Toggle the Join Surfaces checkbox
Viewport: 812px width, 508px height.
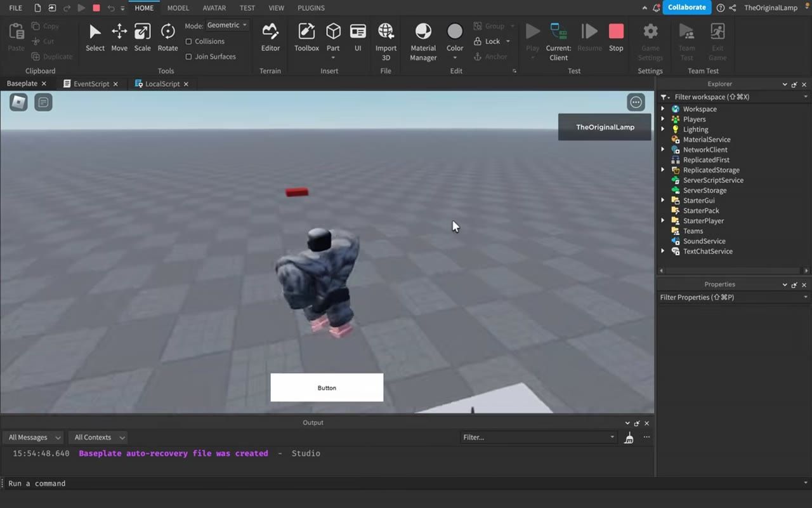[188, 57]
